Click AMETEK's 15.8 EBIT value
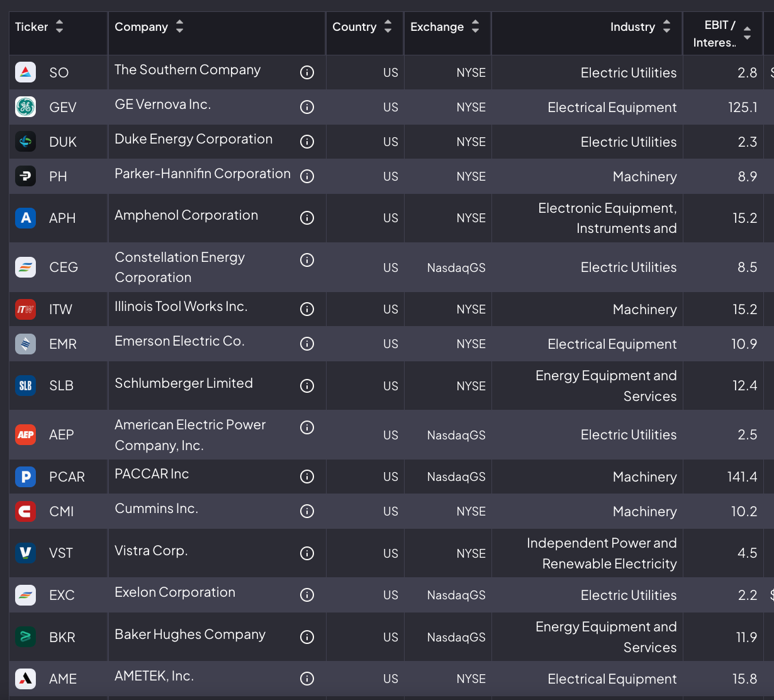This screenshot has width=774, height=700. [x=744, y=679]
